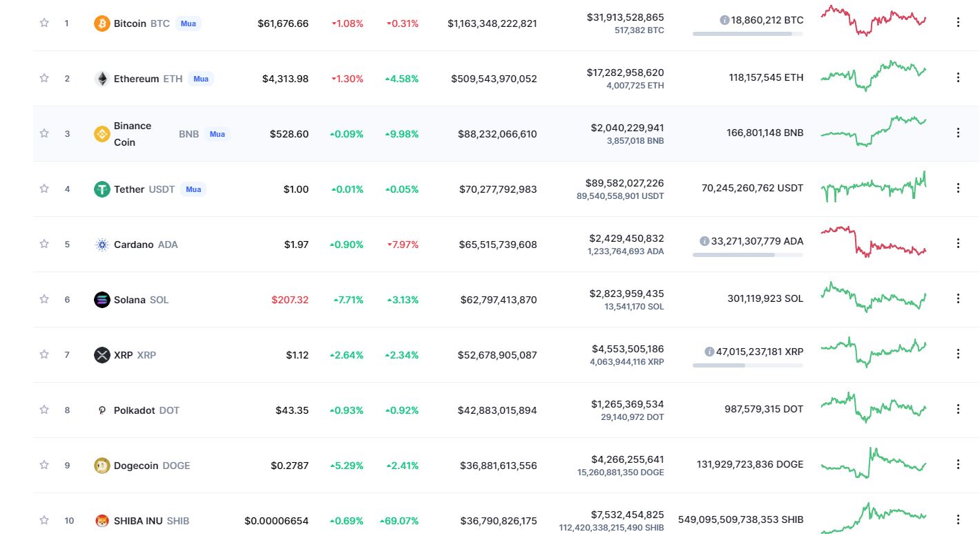Click the Tether logo icon

click(102, 189)
